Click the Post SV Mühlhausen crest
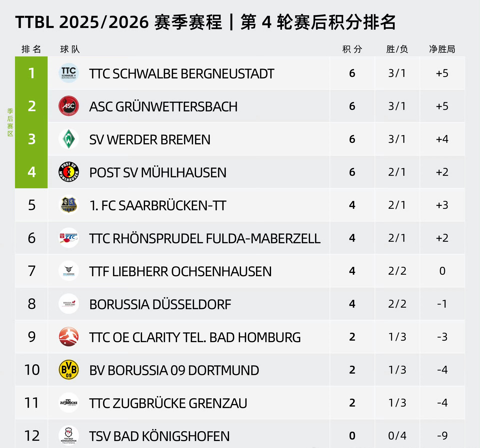Screen dimensions: 480x448 (69, 172)
